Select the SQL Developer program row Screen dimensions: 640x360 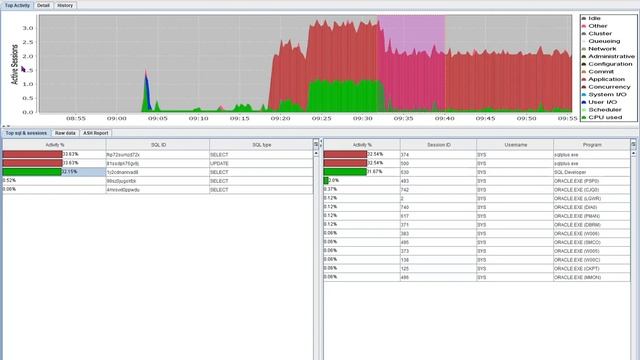pyautogui.click(x=477, y=172)
